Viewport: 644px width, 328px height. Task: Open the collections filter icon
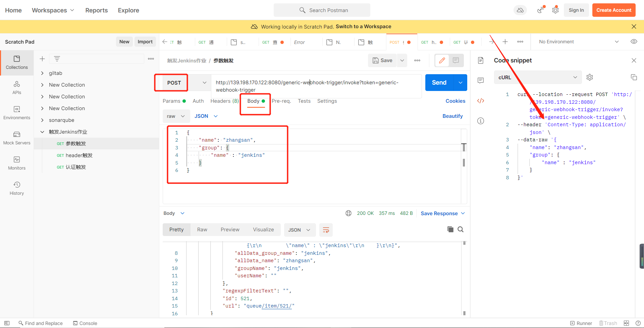(57, 58)
